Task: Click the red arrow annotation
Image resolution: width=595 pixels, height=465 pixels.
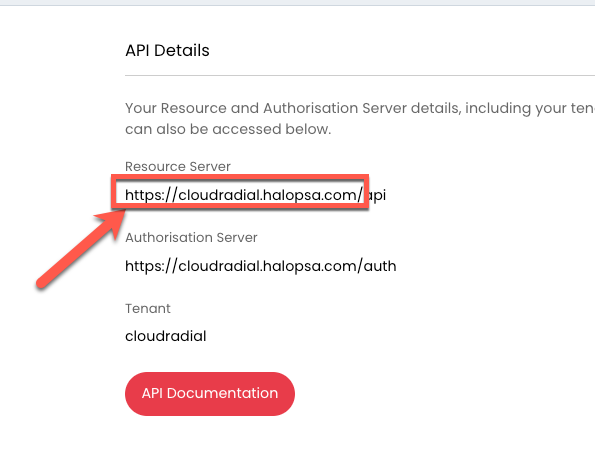Action: click(81, 249)
